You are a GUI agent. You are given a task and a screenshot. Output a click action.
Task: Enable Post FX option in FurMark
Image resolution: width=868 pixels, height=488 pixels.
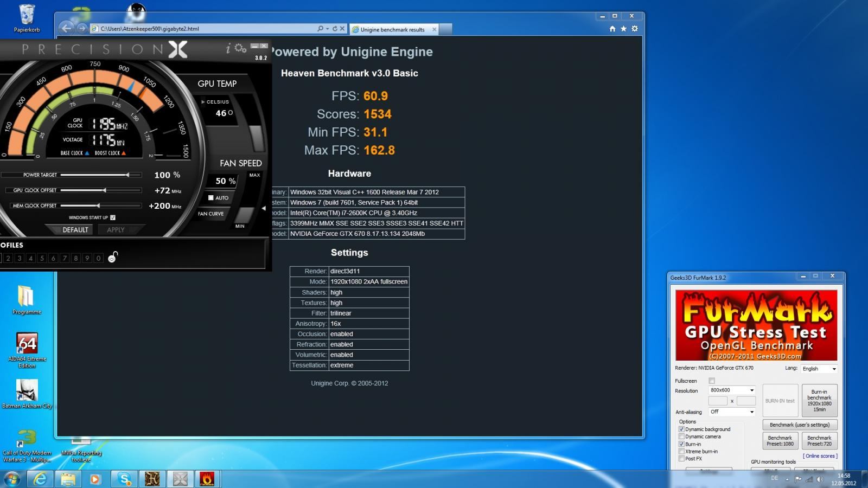tap(681, 459)
